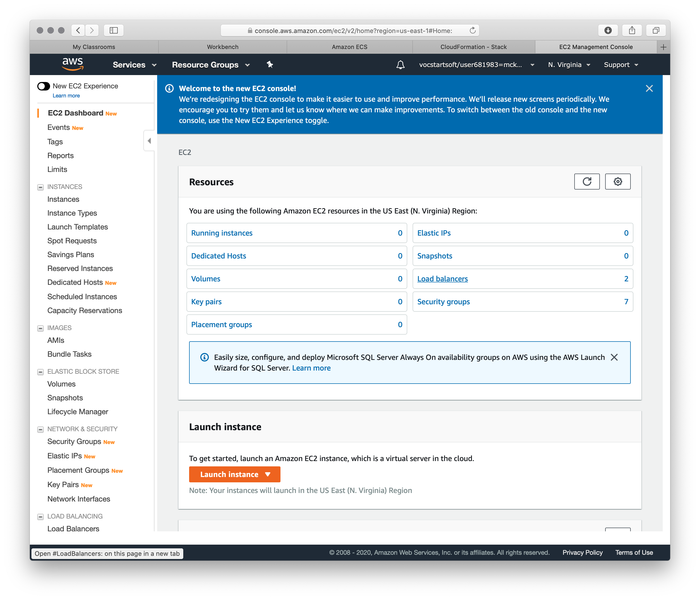Open the Services dropdown menu

(x=129, y=65)
